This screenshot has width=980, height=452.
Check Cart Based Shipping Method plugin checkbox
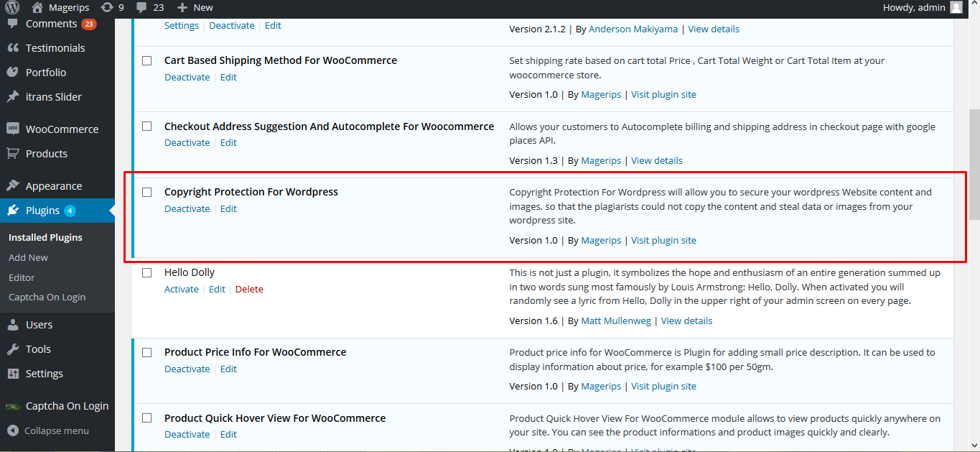147,61
